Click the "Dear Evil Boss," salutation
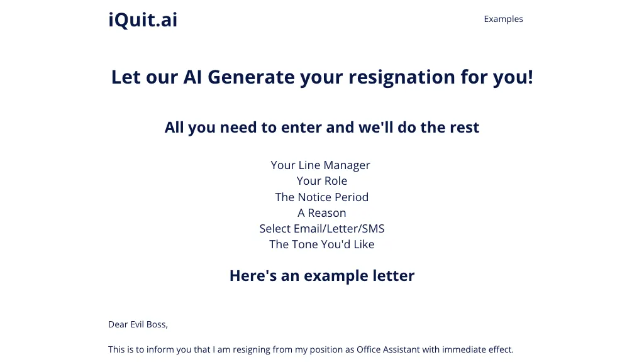The height and width of the screenshot is (362, 644). pyautogui.click(x=138, y=325)
